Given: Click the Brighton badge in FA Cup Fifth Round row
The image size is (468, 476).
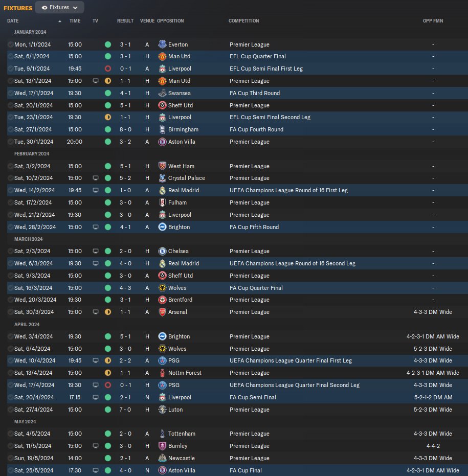Looking at the screenshot, I should pos(162,227).
